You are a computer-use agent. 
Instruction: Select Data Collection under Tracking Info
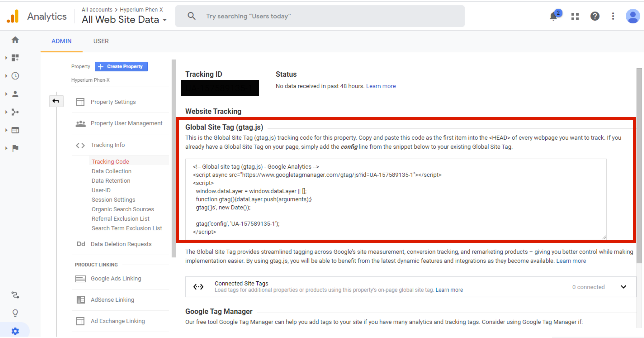click(x=111, y=171)
